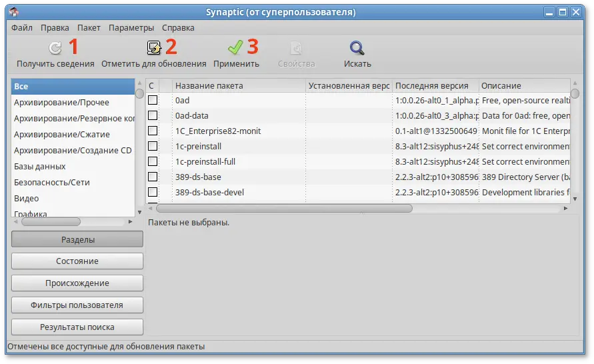
Task: Open the Параметры menu
Action: click(131, 28)
